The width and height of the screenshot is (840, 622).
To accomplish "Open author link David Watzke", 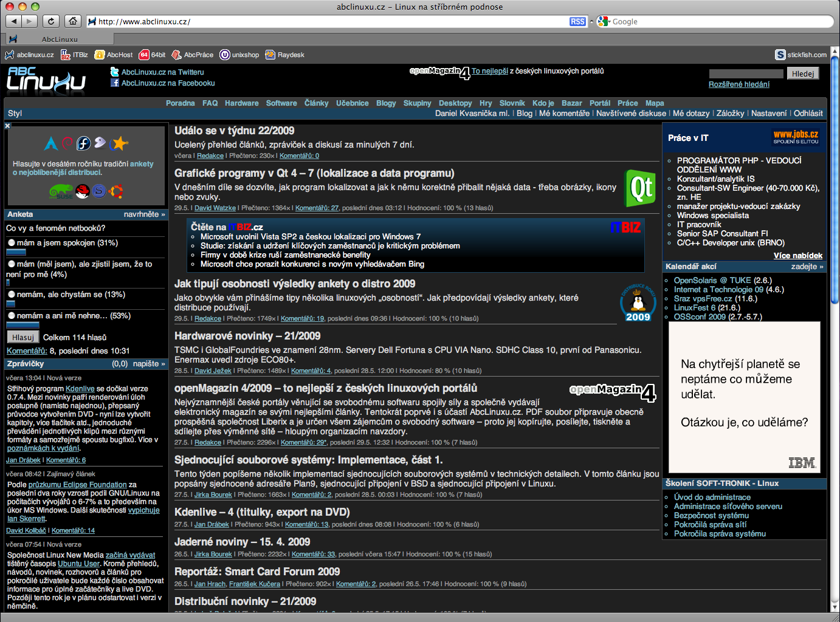I will pyautogui.click(x=215, y=208).
